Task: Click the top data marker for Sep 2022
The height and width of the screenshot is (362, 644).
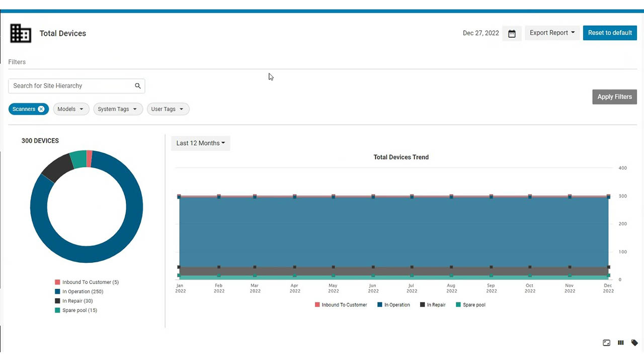Action: (x=491, y=197)
